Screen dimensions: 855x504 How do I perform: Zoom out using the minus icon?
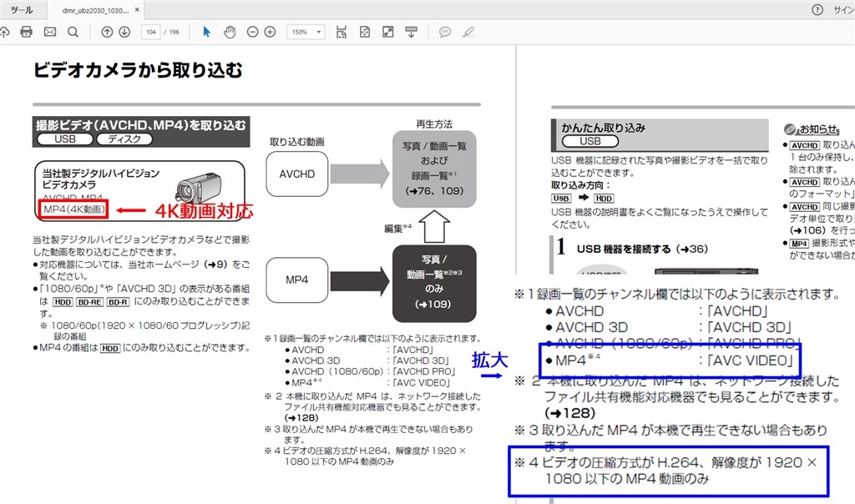252,32
